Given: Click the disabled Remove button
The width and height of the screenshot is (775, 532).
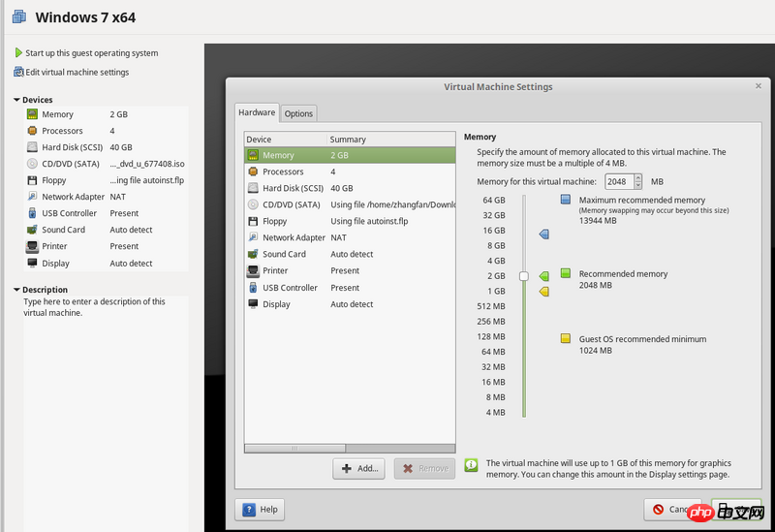Looking at the screenshot, I should point(424,469).
